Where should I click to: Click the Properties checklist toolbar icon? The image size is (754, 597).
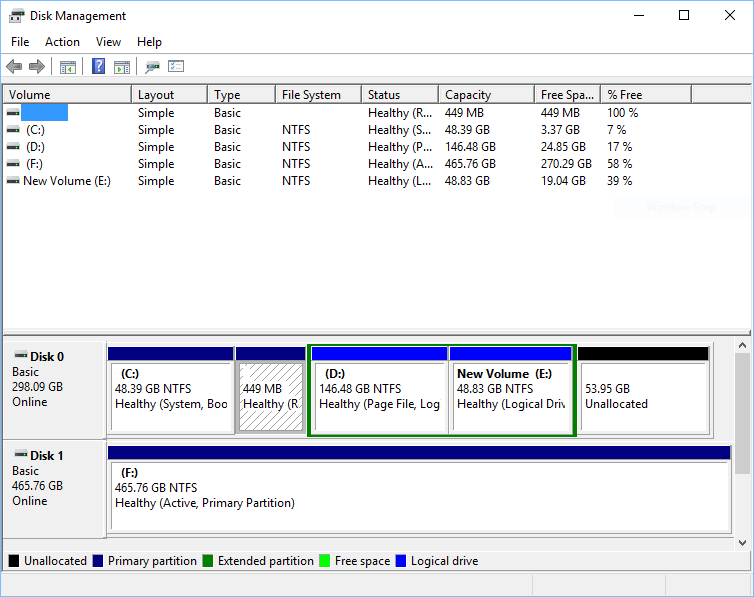176,66
